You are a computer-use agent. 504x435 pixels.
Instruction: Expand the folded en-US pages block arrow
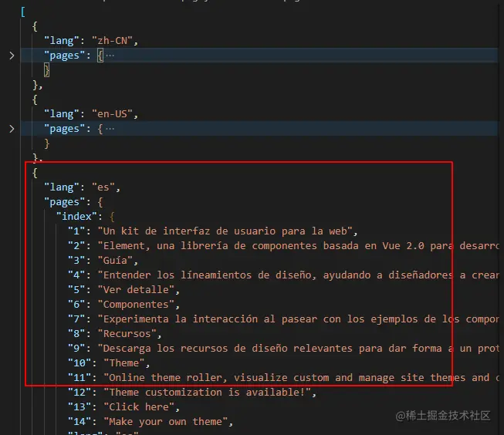[x=12, y=129]
